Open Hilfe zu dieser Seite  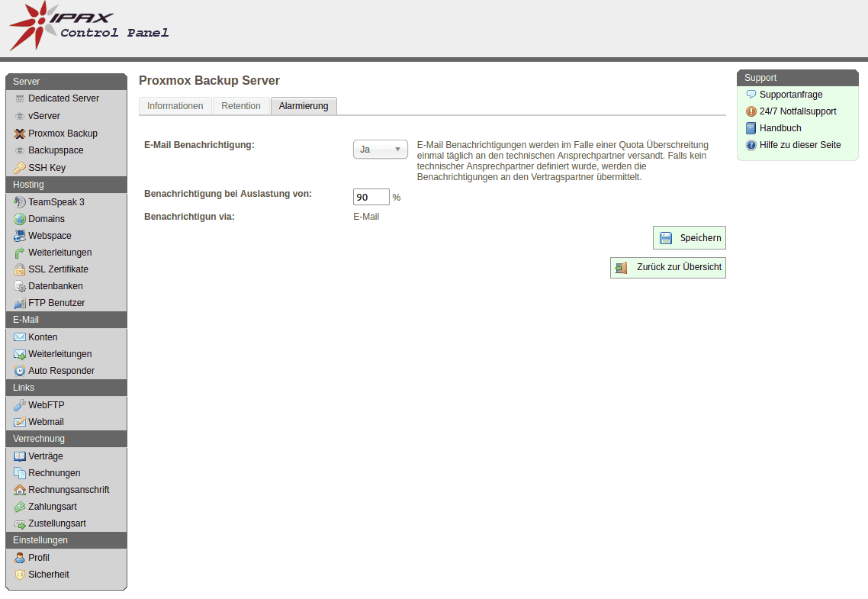coord(799,145)
